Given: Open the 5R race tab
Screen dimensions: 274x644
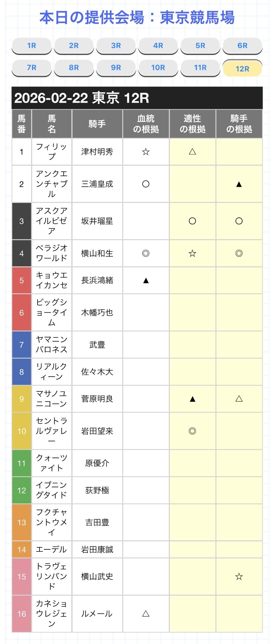Looking at the screenshot, I should pos(200,46).
